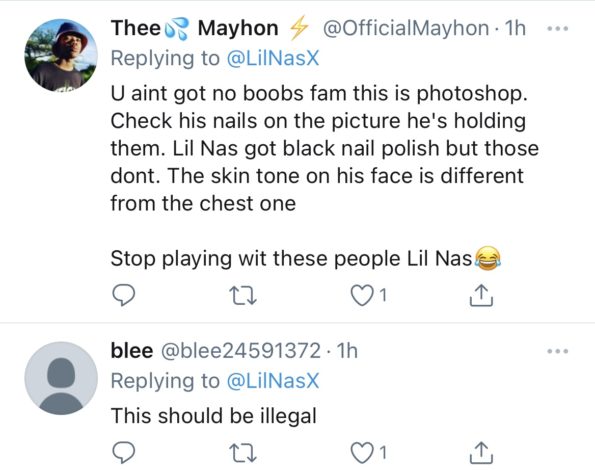Retweet blee's 'This should be illegal' tweet
The height and width of the screenshot is (470, 595).
pyautogui.click(x=243, y=453)
